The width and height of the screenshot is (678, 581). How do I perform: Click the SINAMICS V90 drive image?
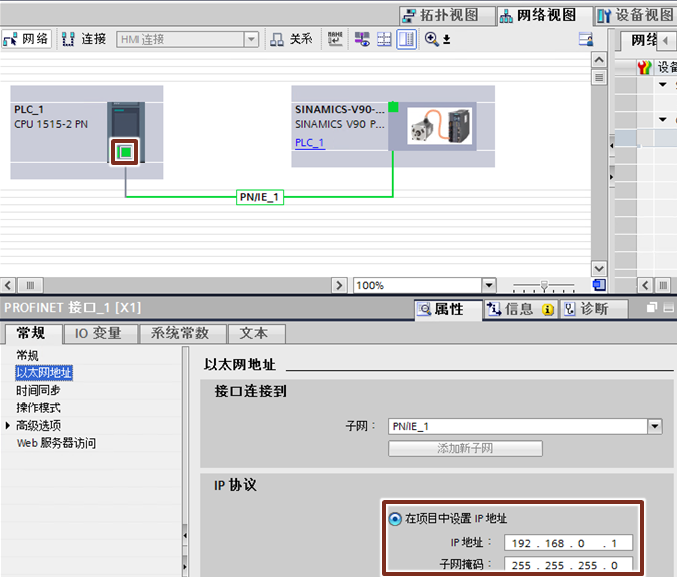click(x=439, y=126)
